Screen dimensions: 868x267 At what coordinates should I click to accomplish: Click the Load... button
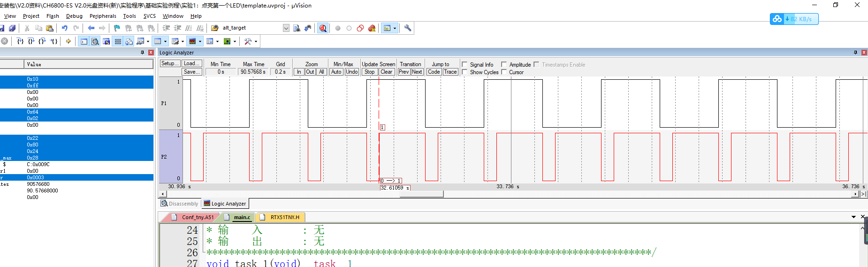click(x=192, y=63)
